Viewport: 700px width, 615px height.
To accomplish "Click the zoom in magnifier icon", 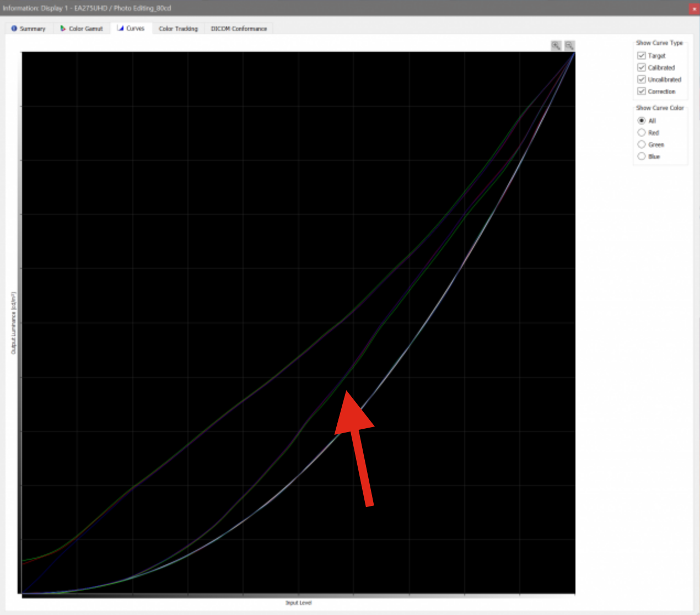I will click(x=556, y=46).
